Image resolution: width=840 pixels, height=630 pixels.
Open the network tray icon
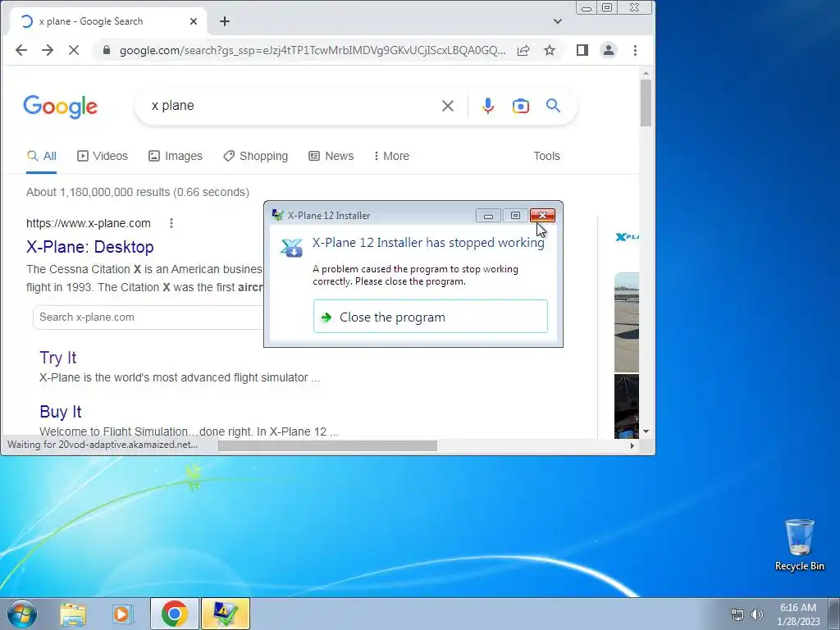coord(737,614)
